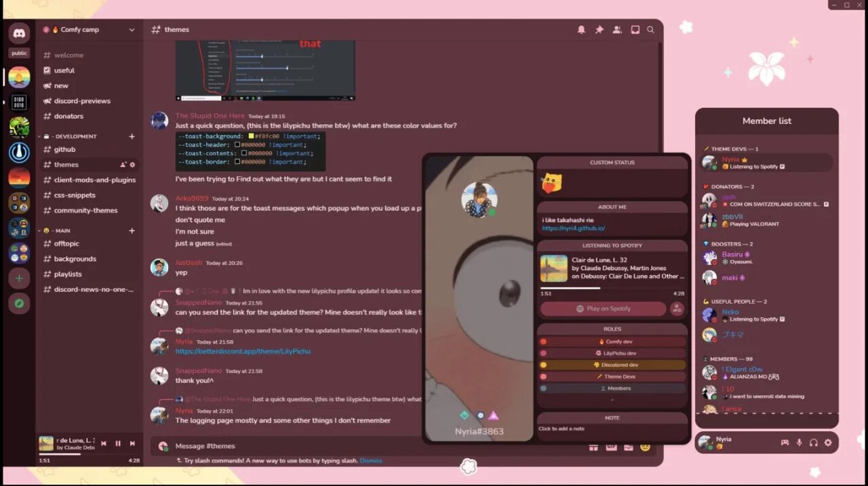Create invite for the themes channel

123,165
